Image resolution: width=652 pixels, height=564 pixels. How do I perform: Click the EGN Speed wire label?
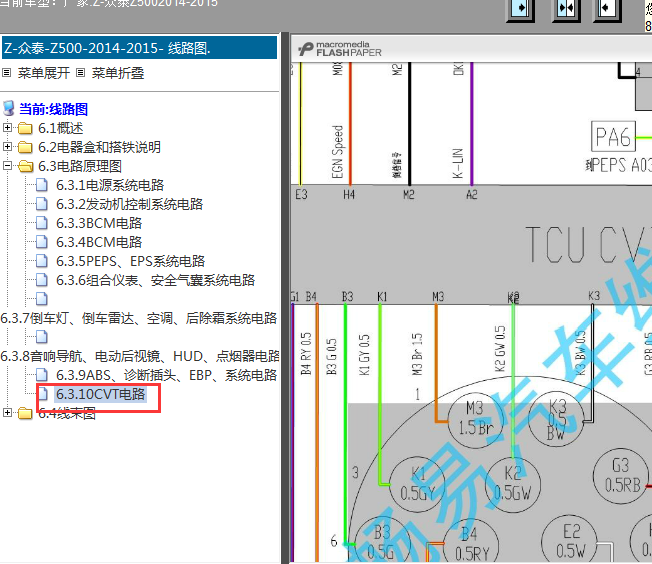[x=338, y=152]
